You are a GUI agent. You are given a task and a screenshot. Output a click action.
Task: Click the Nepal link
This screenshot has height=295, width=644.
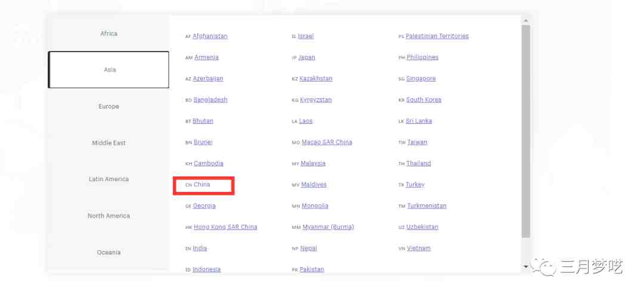[308, 249]
